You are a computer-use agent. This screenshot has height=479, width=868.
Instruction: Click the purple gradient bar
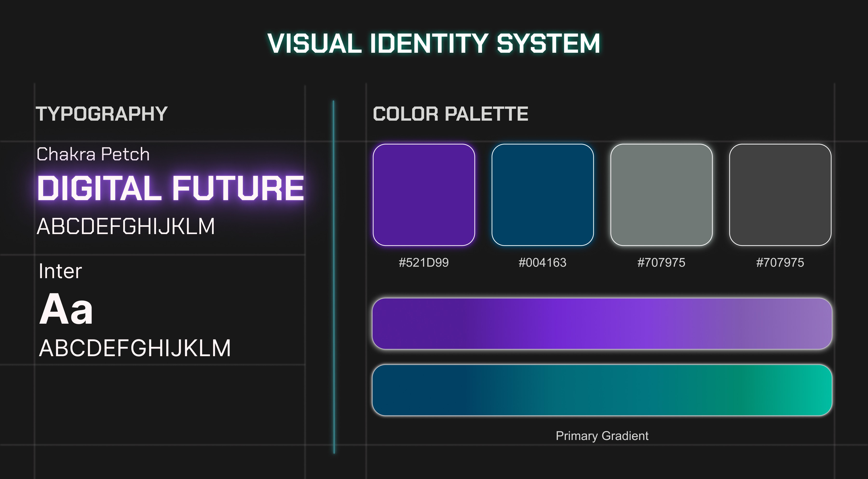pos(602,323)
